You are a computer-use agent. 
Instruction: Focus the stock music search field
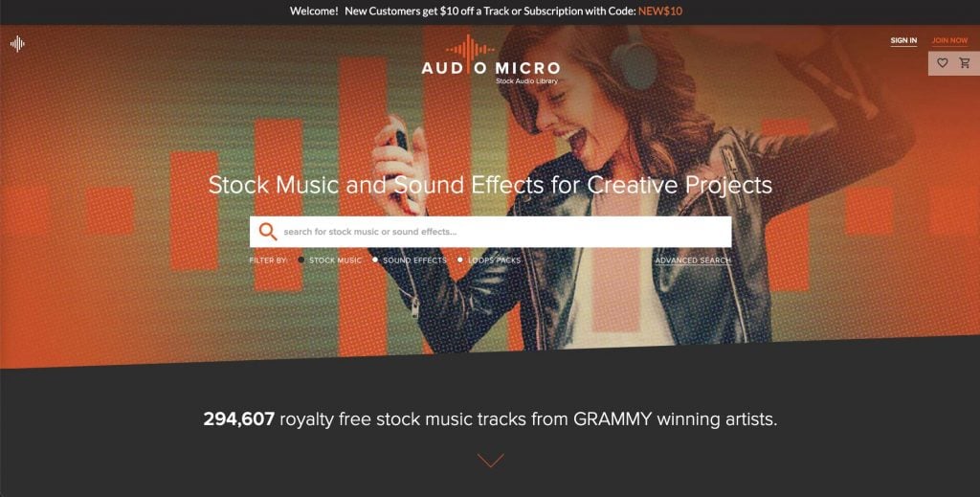click(491, 232)
